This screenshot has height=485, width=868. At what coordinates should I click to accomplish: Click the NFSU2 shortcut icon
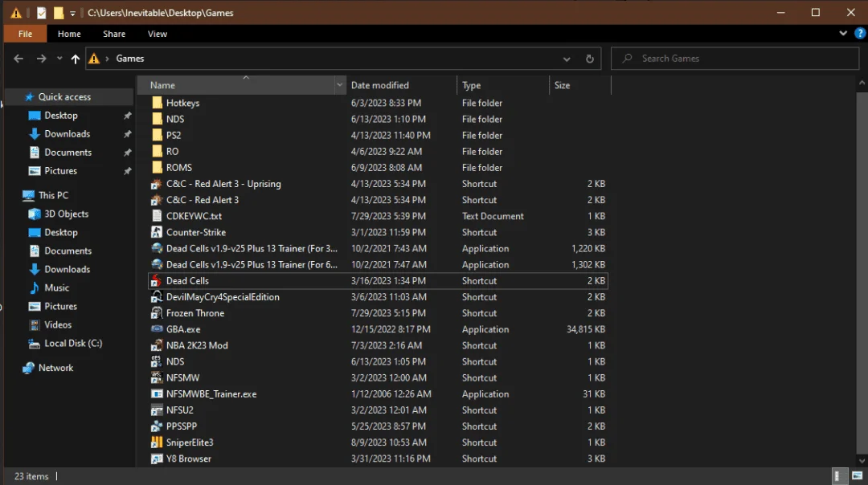click(x=157, y=410)
